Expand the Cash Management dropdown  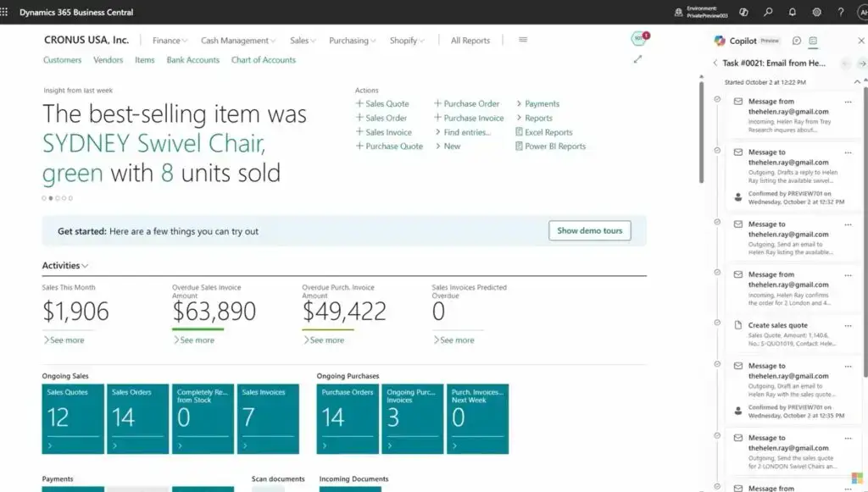pos(238,41)
